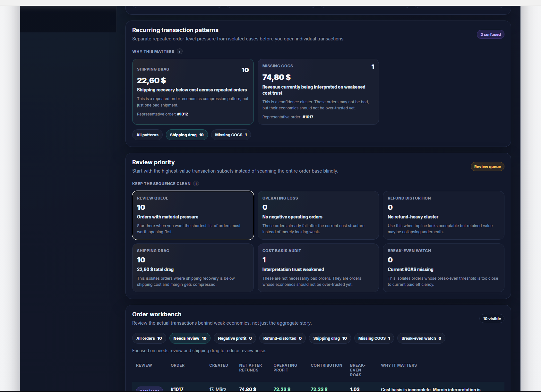Image resolution: width=541 pixels, height=392 pixels.
Task: Select the Break-Even Watch card
Action: (443, 268)
